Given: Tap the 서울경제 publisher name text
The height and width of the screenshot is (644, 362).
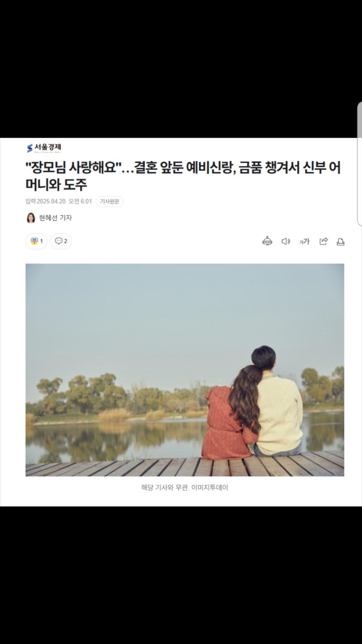Looking at the screenshot, I should click(48, 147).
